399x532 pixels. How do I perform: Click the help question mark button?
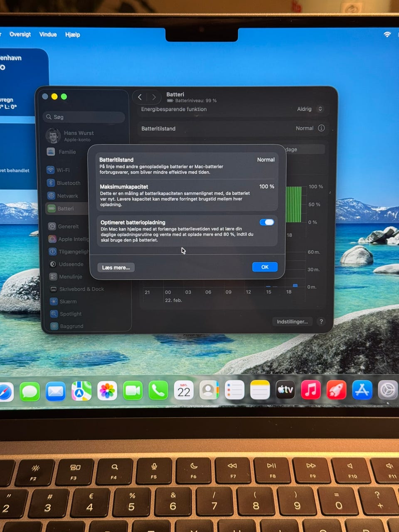click(x=321, y=322)
